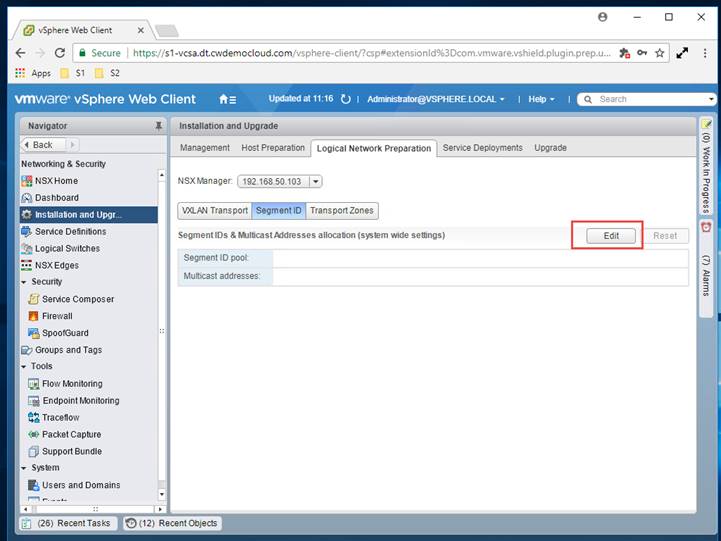Click the NSX Edges icon

(27, 265)
